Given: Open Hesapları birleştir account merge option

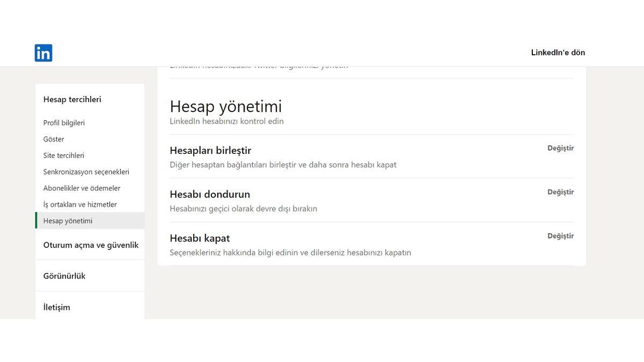Looking at the screenshot, I should tap(210, 150).
